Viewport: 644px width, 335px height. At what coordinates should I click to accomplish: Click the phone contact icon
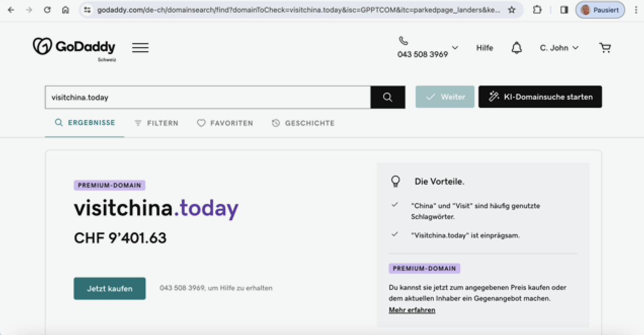coord(404,41)
